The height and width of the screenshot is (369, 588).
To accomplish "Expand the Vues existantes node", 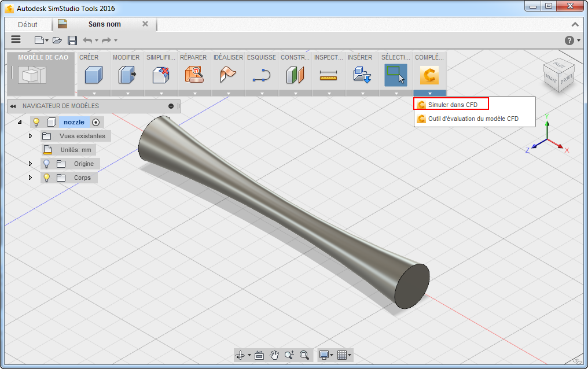I will click(30, 136).
